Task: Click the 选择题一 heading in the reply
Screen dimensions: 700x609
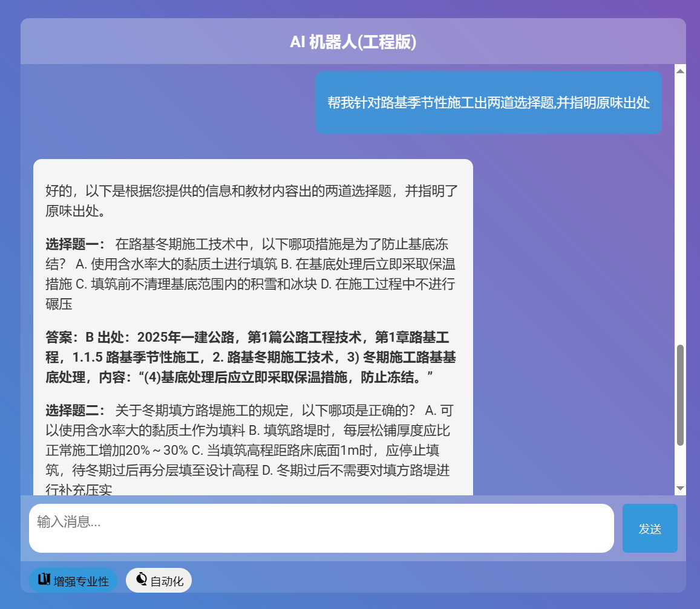Action: (75, 244)
